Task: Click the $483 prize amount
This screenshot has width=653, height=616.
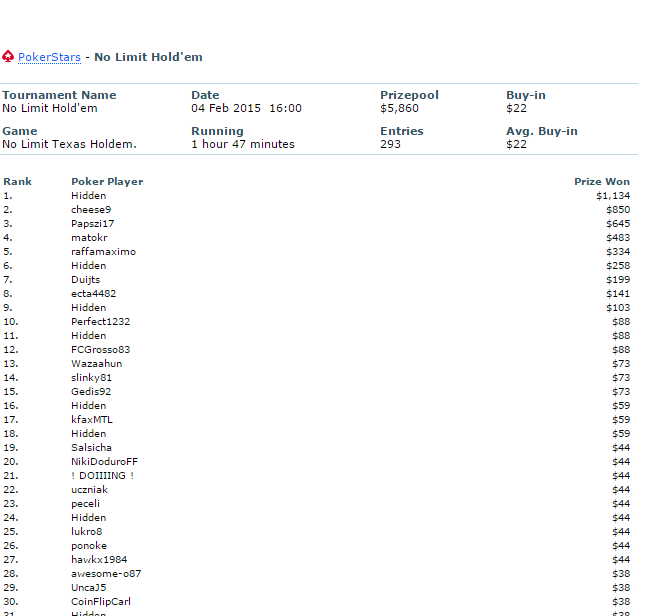Action: point(618,237)
